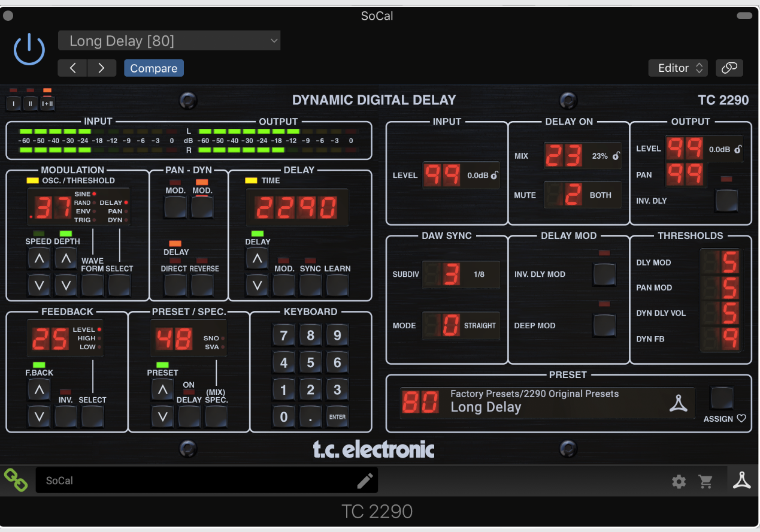Click the lock icon for Input Level
Viewport: 760px width, 532px height.
pos(494,176)
